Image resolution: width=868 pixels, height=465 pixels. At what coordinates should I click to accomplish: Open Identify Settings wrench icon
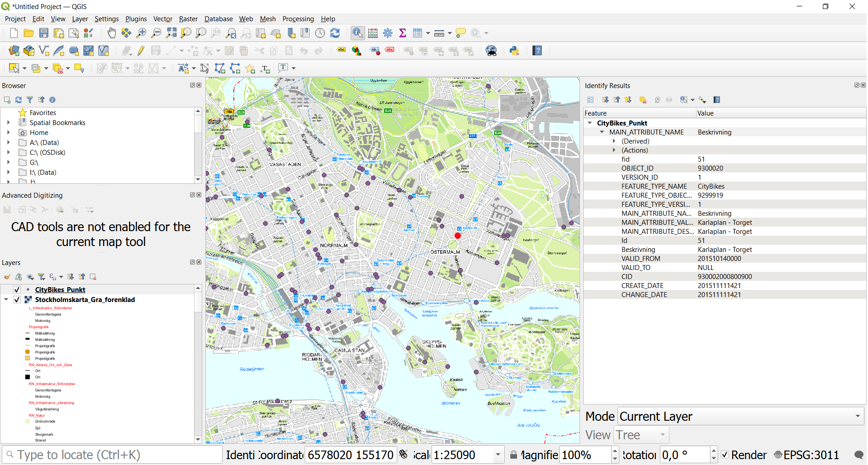702,100
